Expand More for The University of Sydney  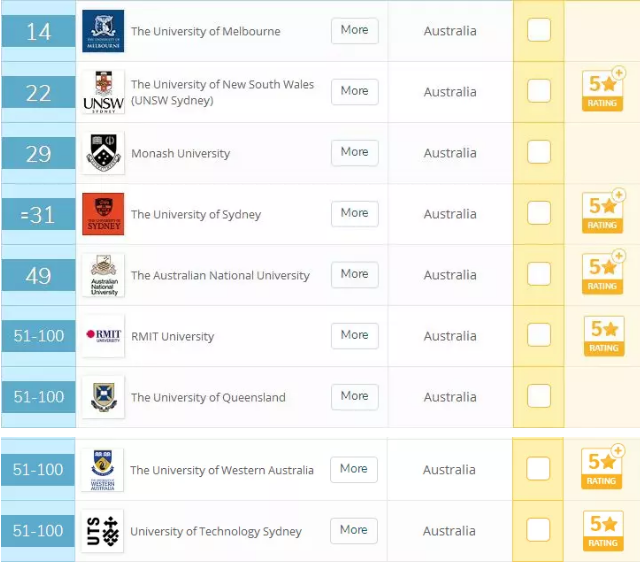pyautogui.click(x=354, y=213)
